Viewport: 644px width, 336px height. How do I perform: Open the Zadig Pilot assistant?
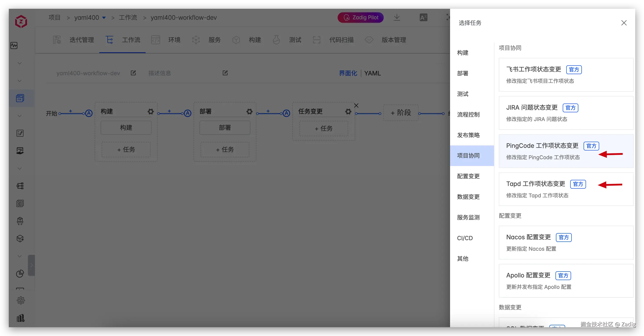[360, 18]
